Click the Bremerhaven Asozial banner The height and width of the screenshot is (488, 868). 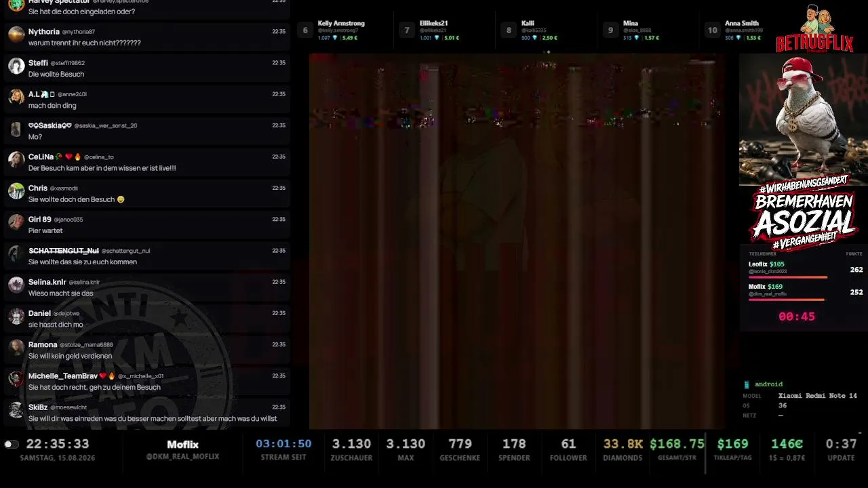pyautogui.click(x=804, y=213)
